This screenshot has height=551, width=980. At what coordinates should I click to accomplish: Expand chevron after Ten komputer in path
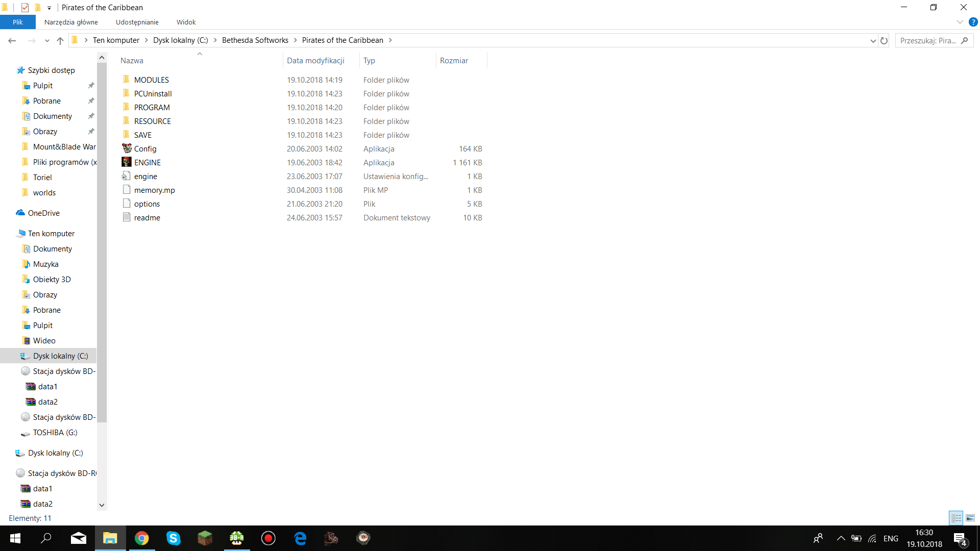tap(146, 40)
